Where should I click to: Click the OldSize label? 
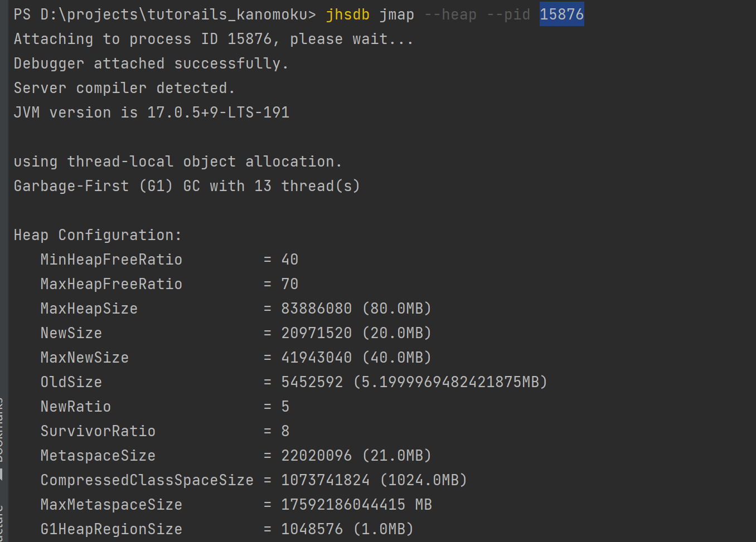click(71, 382)
